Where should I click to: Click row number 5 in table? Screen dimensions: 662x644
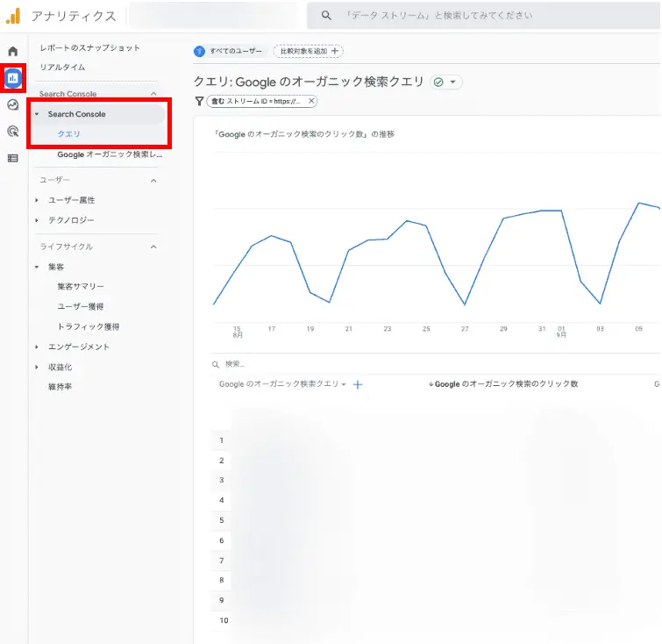221,520
